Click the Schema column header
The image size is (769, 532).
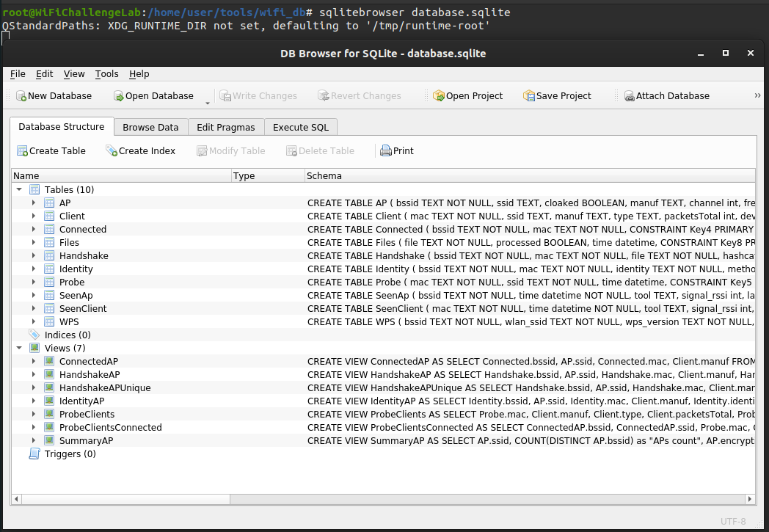[528, 176]
